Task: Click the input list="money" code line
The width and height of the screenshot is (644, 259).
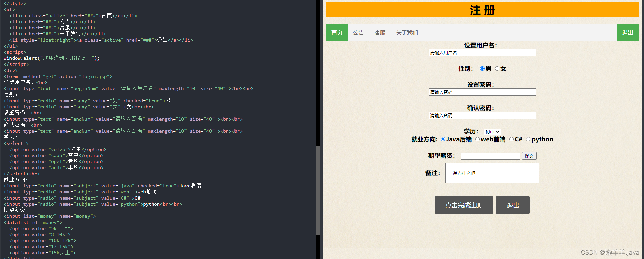Action: (50, 216)
